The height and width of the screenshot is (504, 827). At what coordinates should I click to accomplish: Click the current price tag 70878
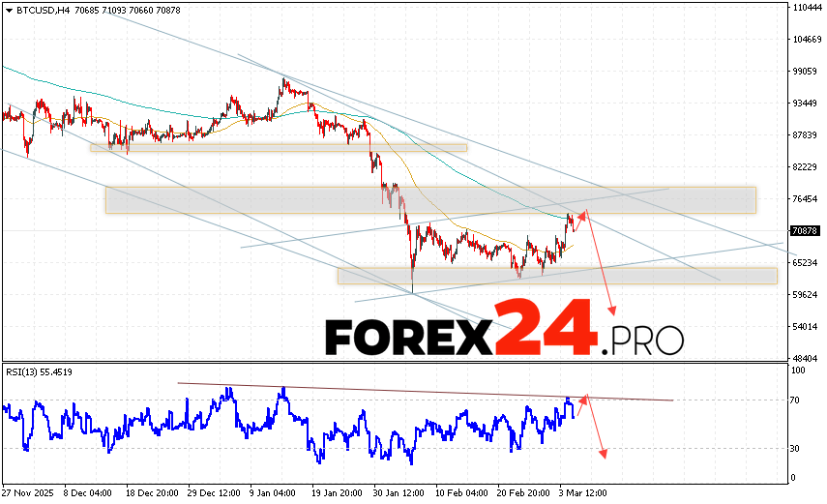[805, 230]
